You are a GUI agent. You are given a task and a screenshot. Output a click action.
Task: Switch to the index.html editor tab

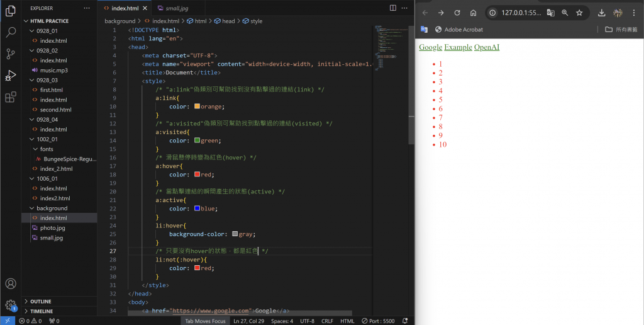(x=125, y=8)
